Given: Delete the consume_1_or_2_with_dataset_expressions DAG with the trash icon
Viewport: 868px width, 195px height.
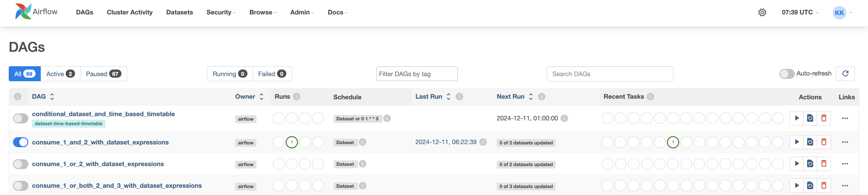Looking at the screenshot, I should 823,164.
